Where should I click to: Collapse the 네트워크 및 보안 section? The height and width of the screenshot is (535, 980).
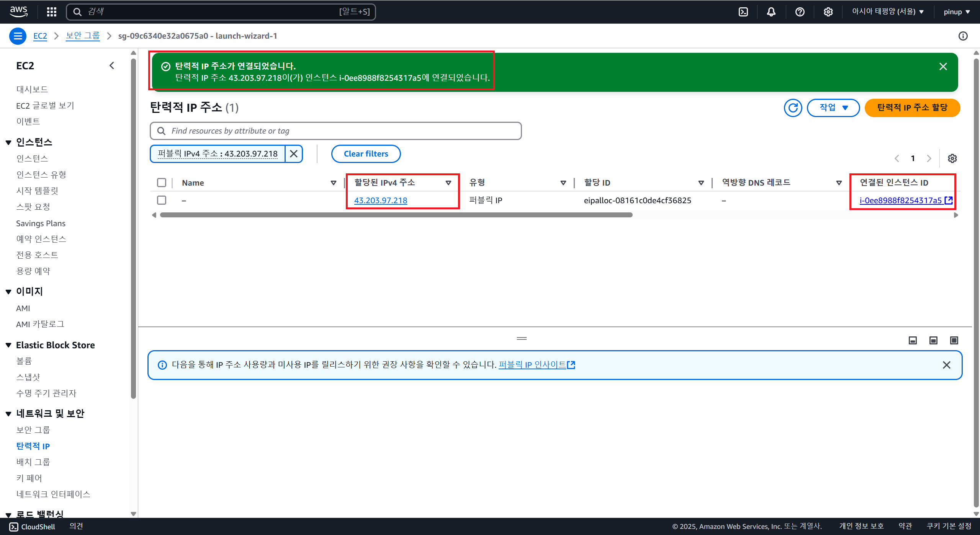click(x=8, y=414)
